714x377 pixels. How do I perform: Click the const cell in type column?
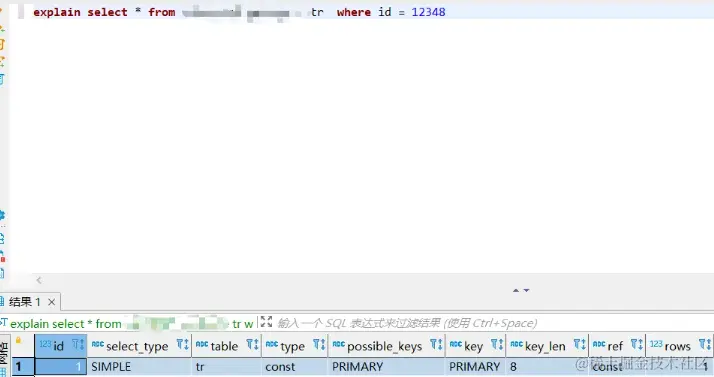pyautogui.click(x=294, y=367)
